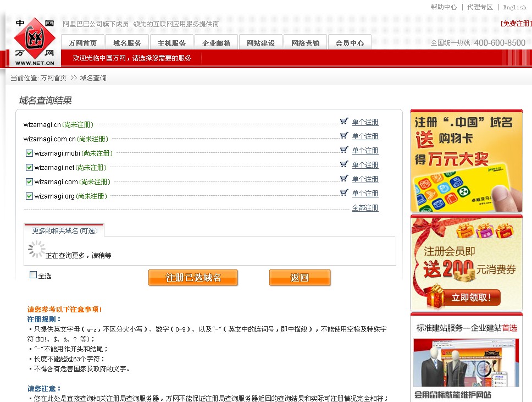The image size is (532, 402).
Task: Click 单个注册 link for wizamagi.org
Action: (x=365, y=193)
